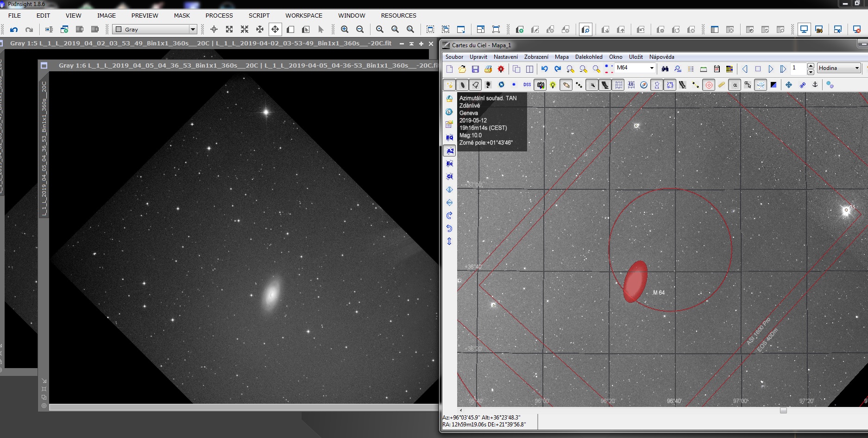Click the Cartes du Ciel zoom in magnifier
868x438 pixels.
(x=571, y=69)
